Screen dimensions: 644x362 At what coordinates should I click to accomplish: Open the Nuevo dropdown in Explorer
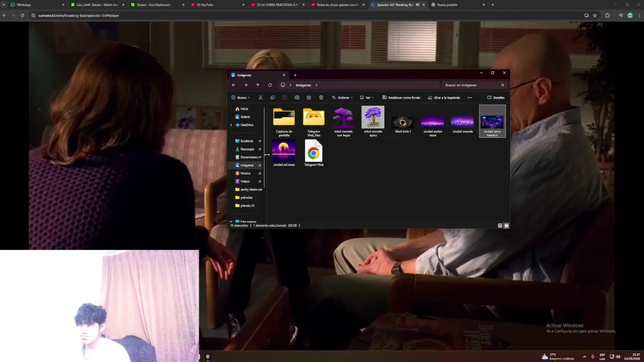tap(240, 98)
